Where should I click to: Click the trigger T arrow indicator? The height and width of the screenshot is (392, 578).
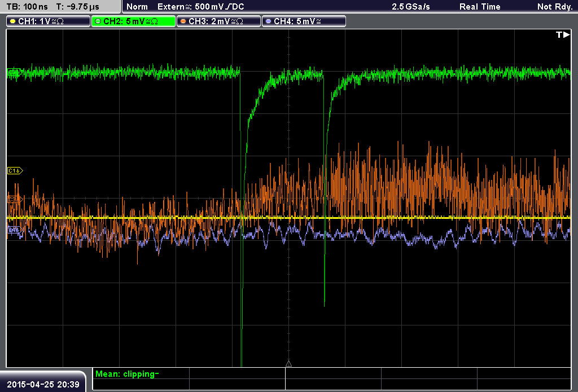563,34
